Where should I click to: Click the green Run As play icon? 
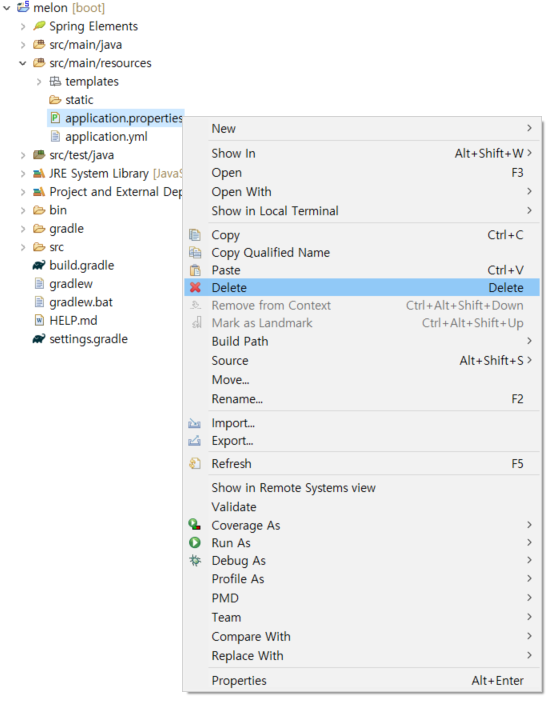click(195, 542)
